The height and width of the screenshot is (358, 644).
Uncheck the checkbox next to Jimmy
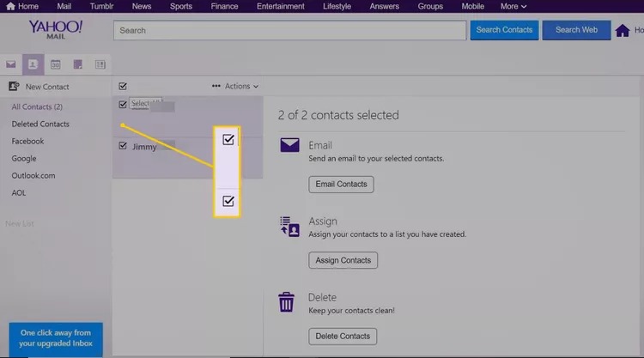click(x=123, y=146)
